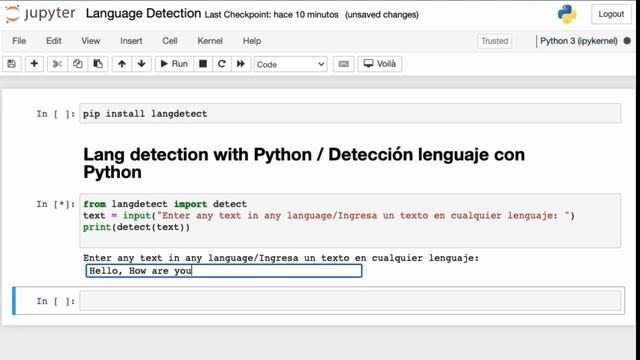Restart the kernel icon
The image size is (640, 360).
coord(222,64)
